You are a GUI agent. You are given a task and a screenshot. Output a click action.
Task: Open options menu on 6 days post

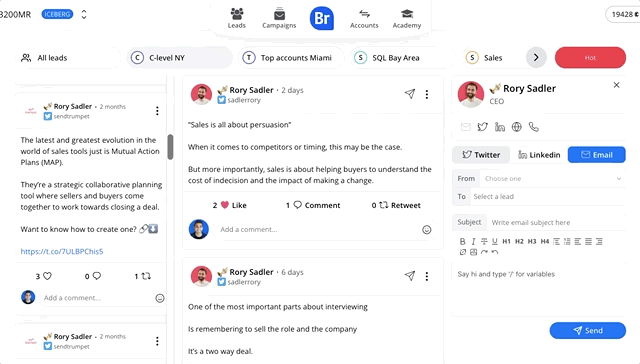click(427, 276)
